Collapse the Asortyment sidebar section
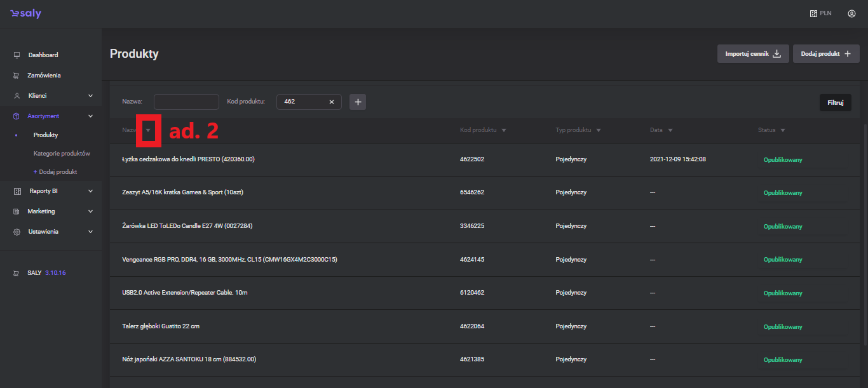 pyautogui.click(x=90, y=116)
